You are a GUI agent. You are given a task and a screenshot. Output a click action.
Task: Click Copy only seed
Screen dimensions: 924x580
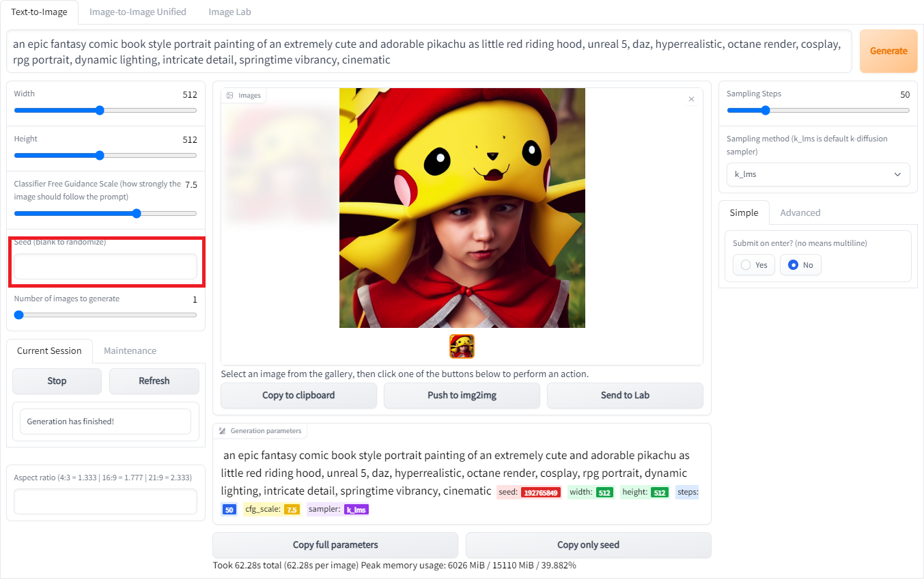tap(589, 545)
